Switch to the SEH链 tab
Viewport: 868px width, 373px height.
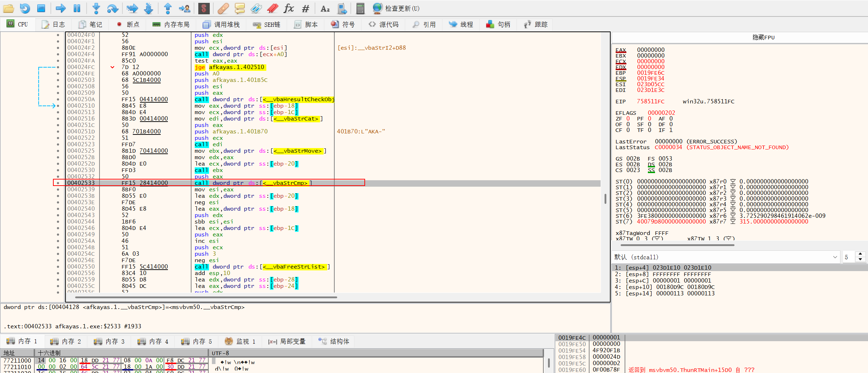(267, 24)
